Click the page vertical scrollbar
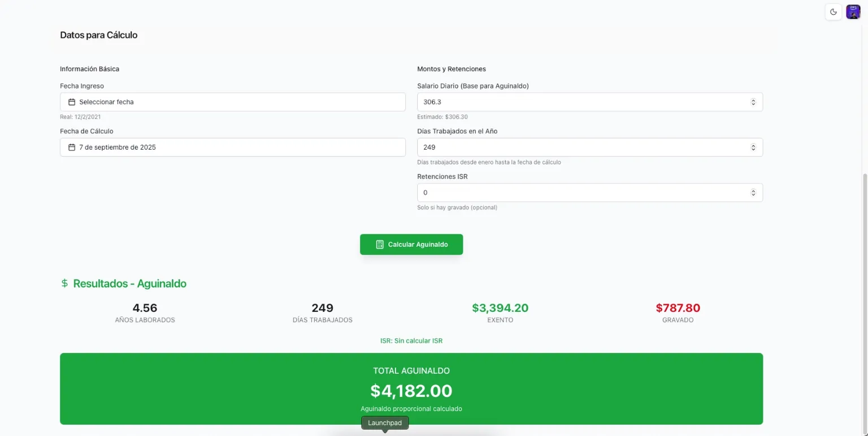Viewport: 868px width, 436px height. [x=865, y=282]
